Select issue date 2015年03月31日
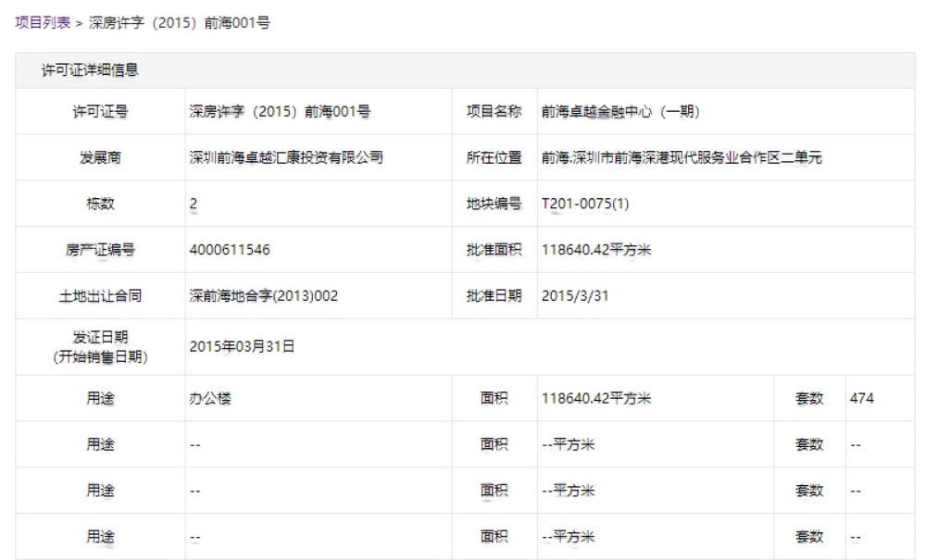 (x=242, y=346)
